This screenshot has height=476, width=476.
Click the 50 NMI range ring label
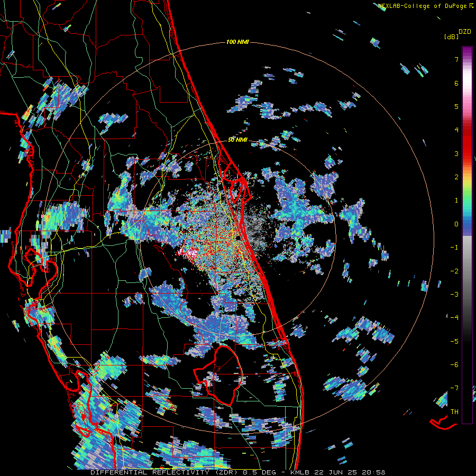(x=237, y=140)
